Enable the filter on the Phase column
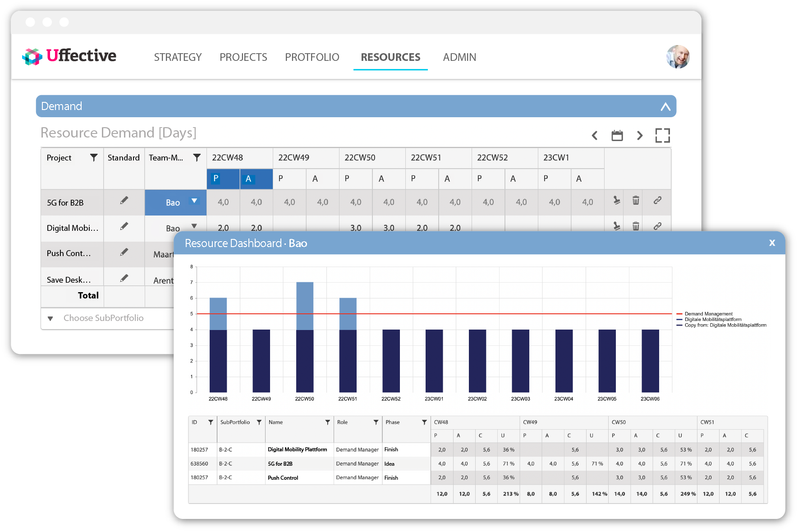The image size is (798, 532). point(424,422)
